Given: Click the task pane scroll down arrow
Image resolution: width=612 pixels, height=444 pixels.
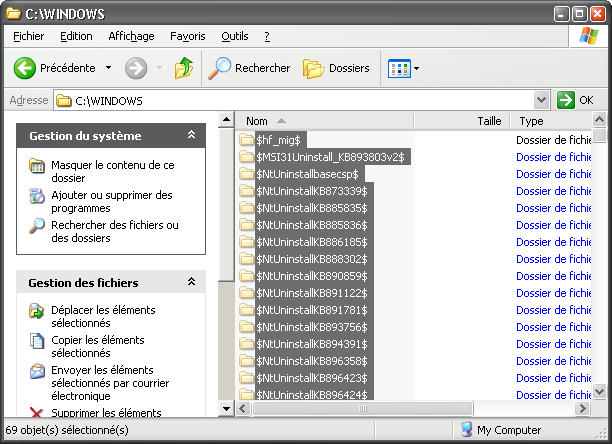Looking at the screenshot, I should tap(226, 408).
